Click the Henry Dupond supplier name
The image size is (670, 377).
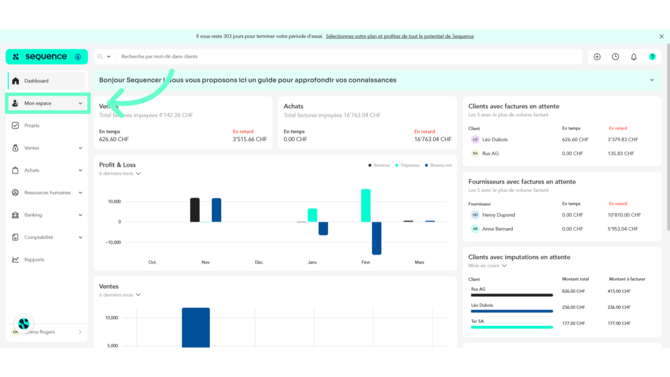499,215
